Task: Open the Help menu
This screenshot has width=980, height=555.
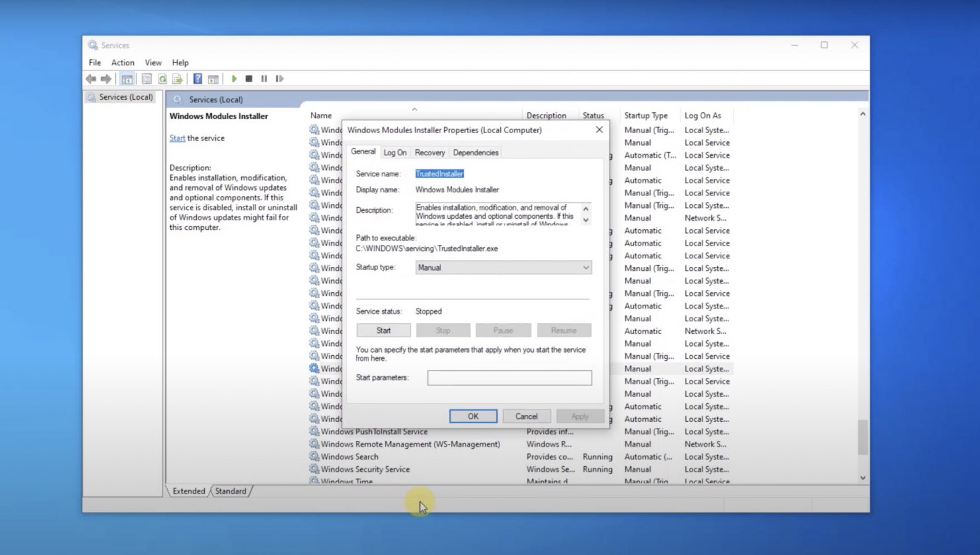Action: (180, 62)
